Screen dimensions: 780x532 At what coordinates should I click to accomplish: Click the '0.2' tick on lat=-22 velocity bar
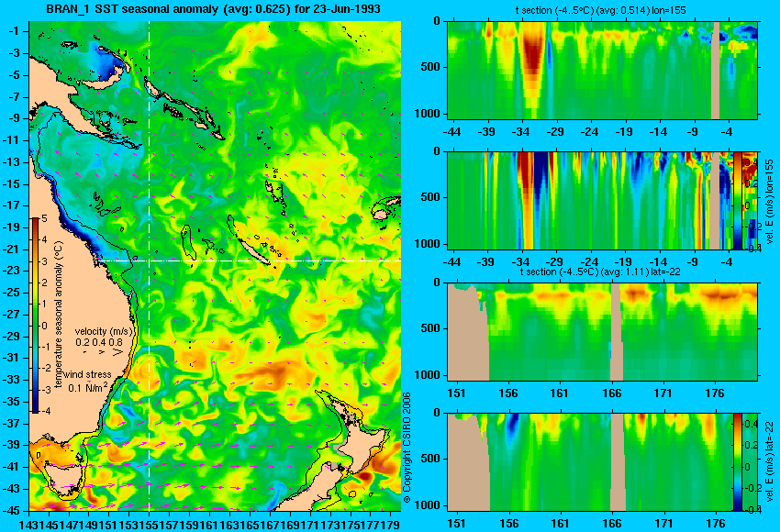752,446
